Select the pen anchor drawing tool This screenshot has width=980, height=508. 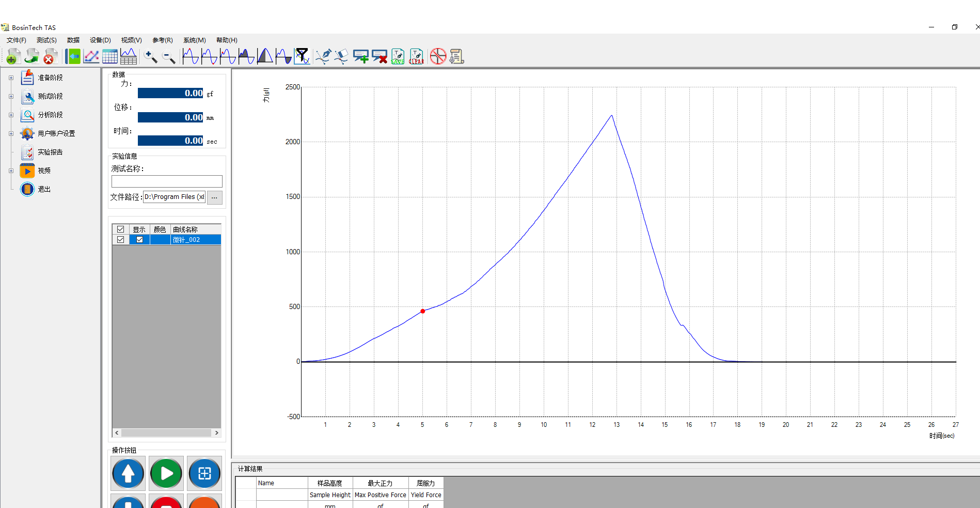[x=323, y=56]
